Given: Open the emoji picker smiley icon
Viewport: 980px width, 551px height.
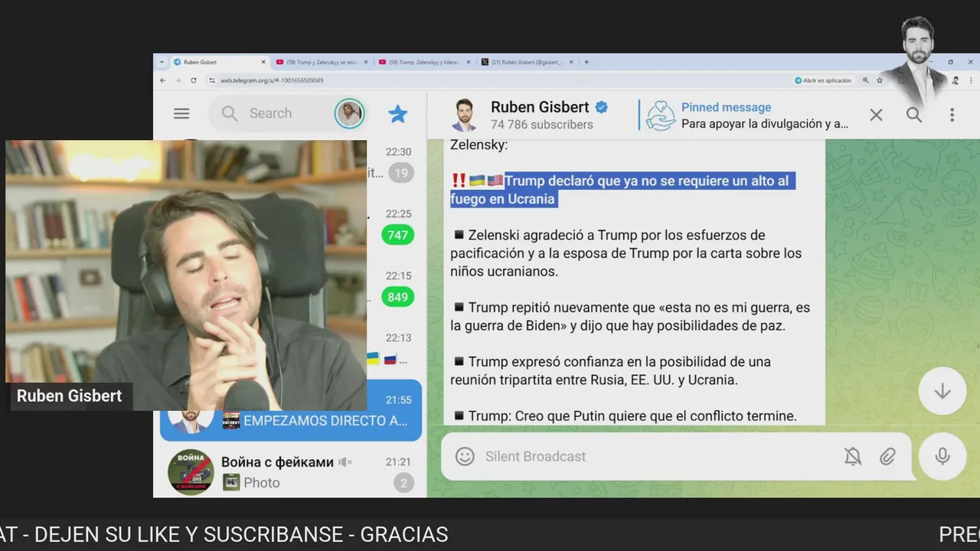Looking at the screenshot, I should [465, 456].
